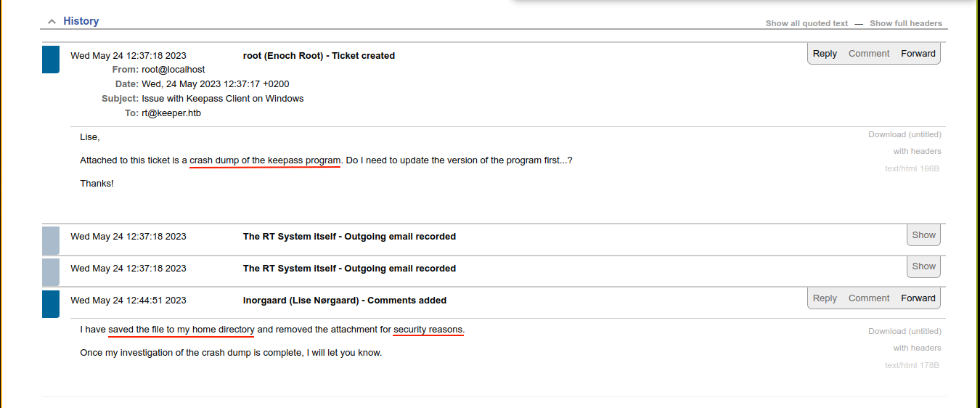Click Show full headers link

(905, 23)
